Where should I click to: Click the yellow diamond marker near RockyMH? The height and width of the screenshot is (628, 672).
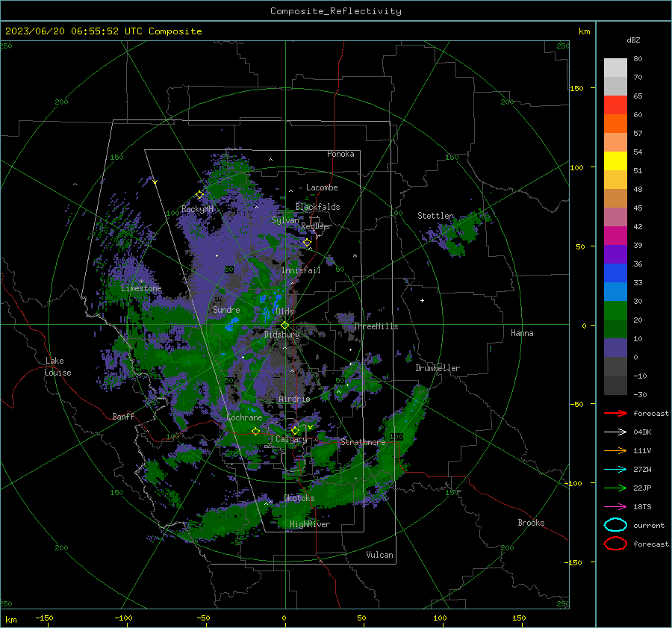point(199,195)
